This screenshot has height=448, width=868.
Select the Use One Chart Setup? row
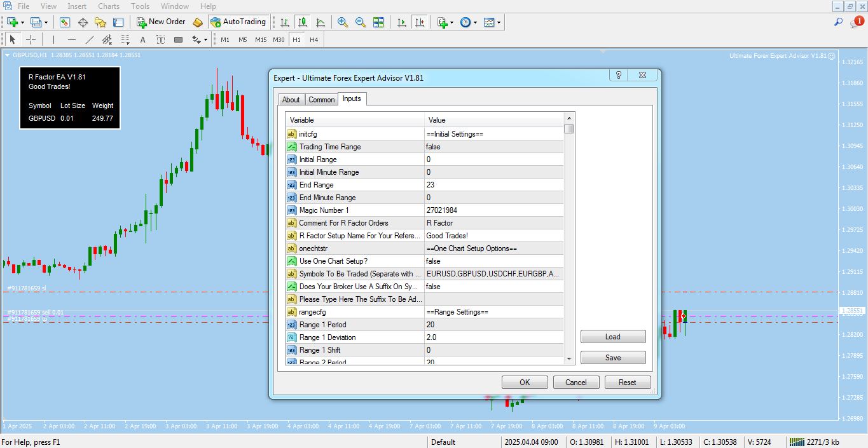(425, 261)
